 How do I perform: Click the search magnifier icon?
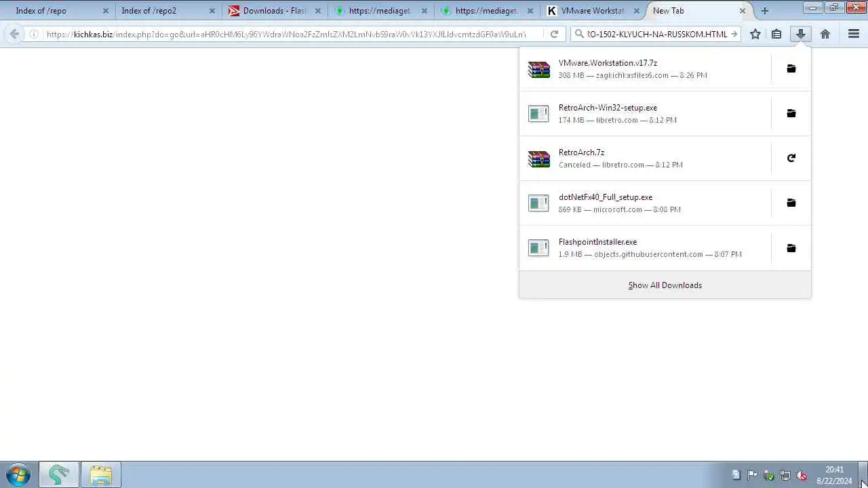[x=580, y=34]
